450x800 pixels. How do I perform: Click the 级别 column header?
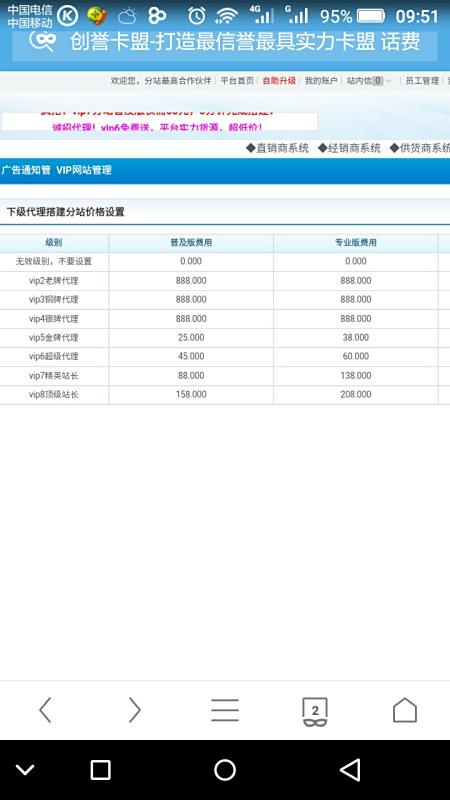point(54,243)
